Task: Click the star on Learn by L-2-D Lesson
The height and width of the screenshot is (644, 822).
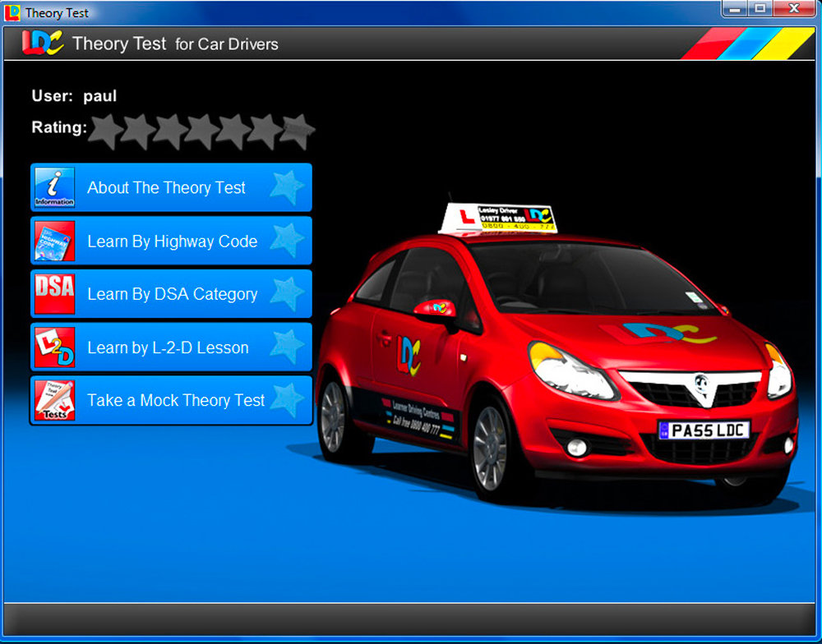Action: pos(287,347)
